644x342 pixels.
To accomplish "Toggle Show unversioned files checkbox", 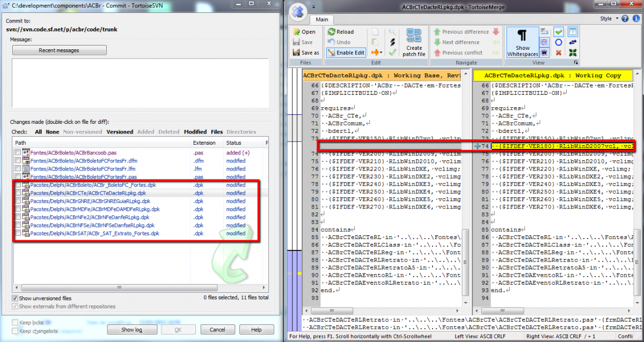I will 14,298.
